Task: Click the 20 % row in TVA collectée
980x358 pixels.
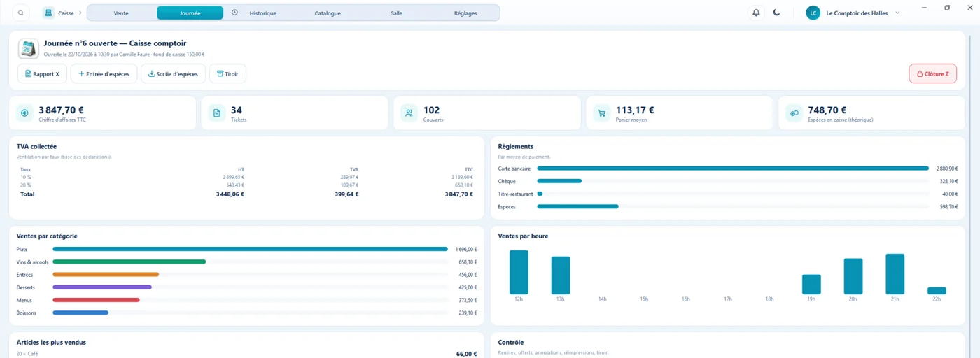Action: point(246,185)
